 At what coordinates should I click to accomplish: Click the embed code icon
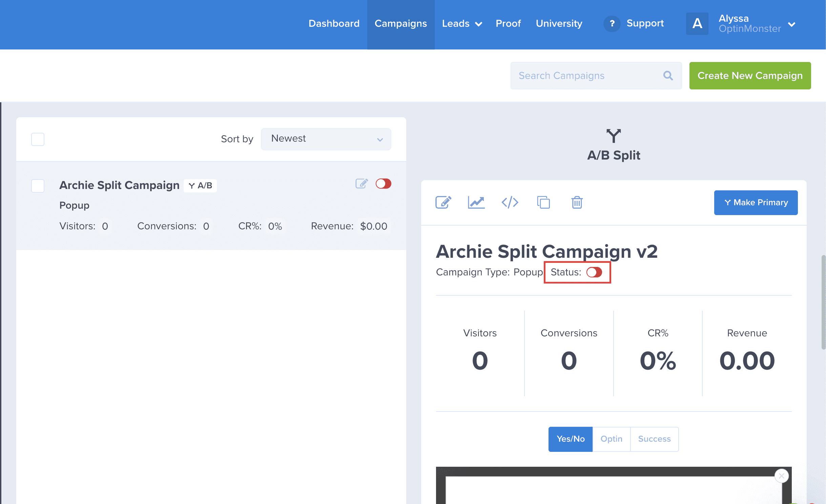coord(510,203)
